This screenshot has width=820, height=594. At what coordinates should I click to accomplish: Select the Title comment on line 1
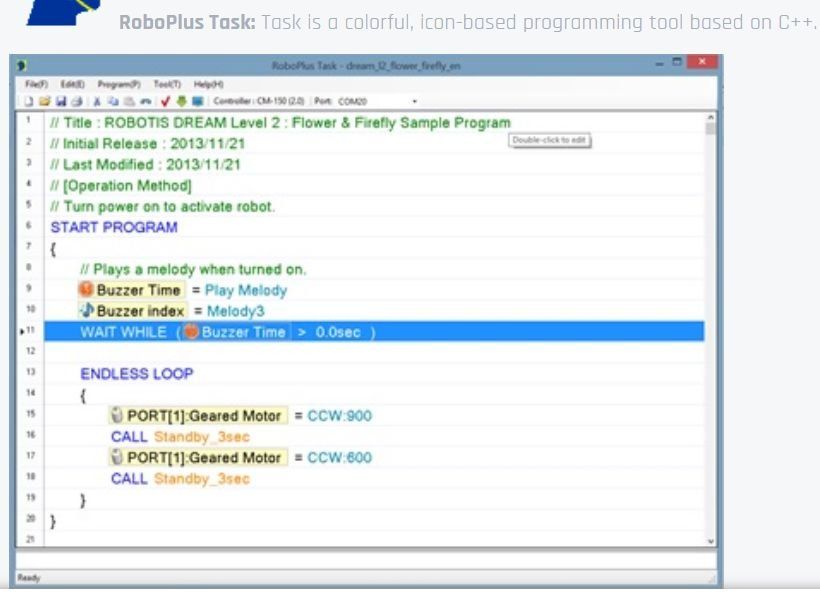pyautogui.click(x=280, y=123)
